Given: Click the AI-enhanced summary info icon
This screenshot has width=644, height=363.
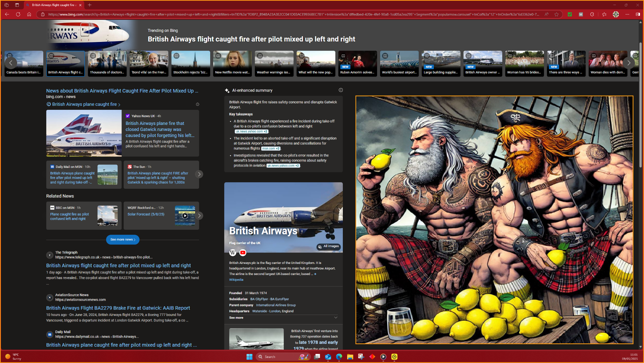Looking at the screenshot, I should [x=341, y=90].
